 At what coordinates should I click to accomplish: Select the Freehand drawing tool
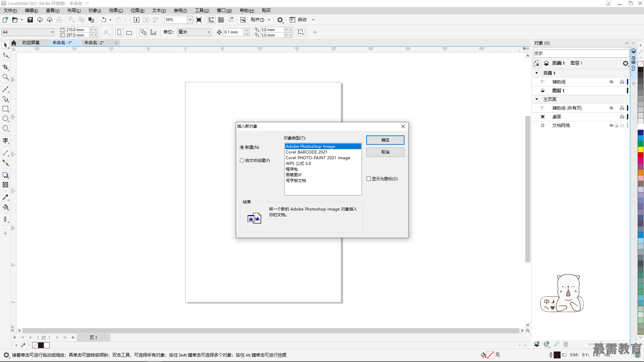pos(5,89)
